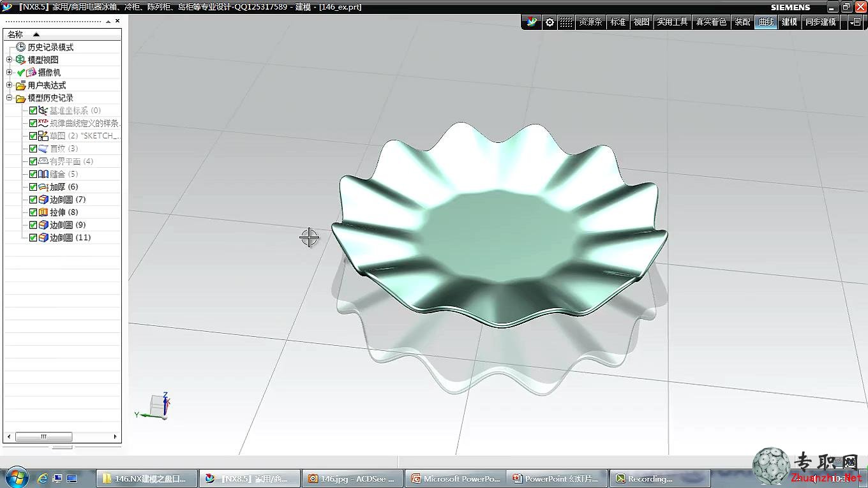Switch to the 同步建模 tab
Viewport: 868px width, 488px height.
pyautogui.click(x=820, y=22)
